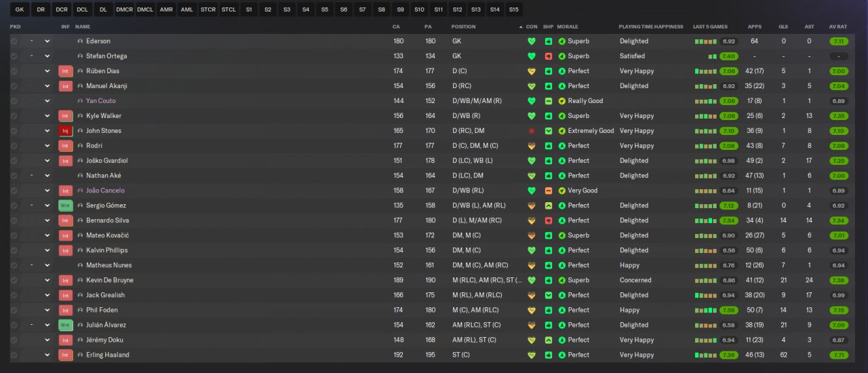Image resolution: width=868 pixels, height=373 pixels.
Task: Select the S1 substitute slot button
Action: (250, 10)
